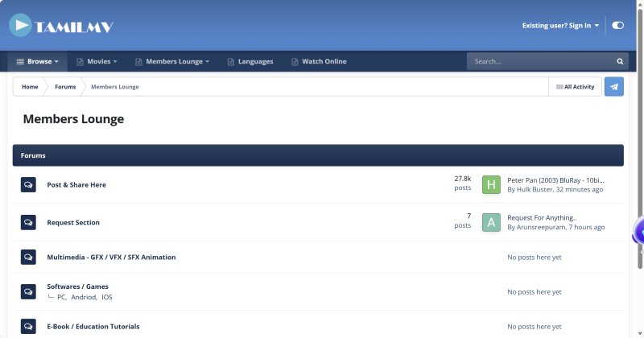Viewport: 644px width, 338px height.
Task: Open Hulk Buster's profile link
Action: [535, 189]
